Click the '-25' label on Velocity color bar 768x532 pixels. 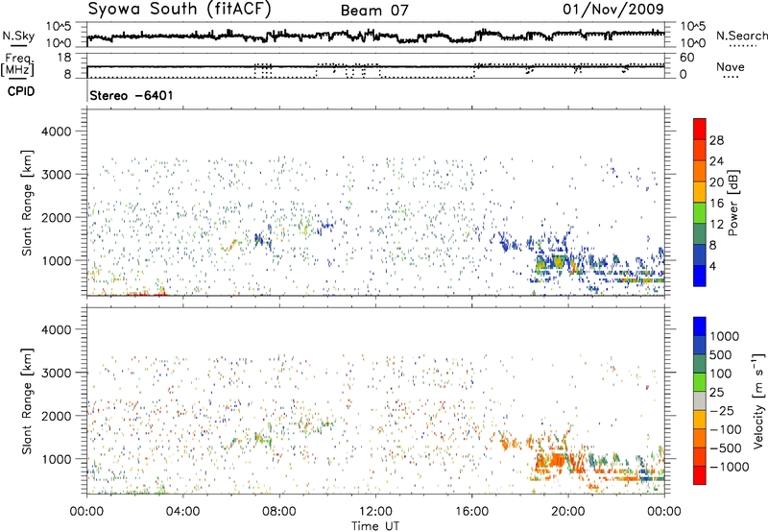[721, 411]
